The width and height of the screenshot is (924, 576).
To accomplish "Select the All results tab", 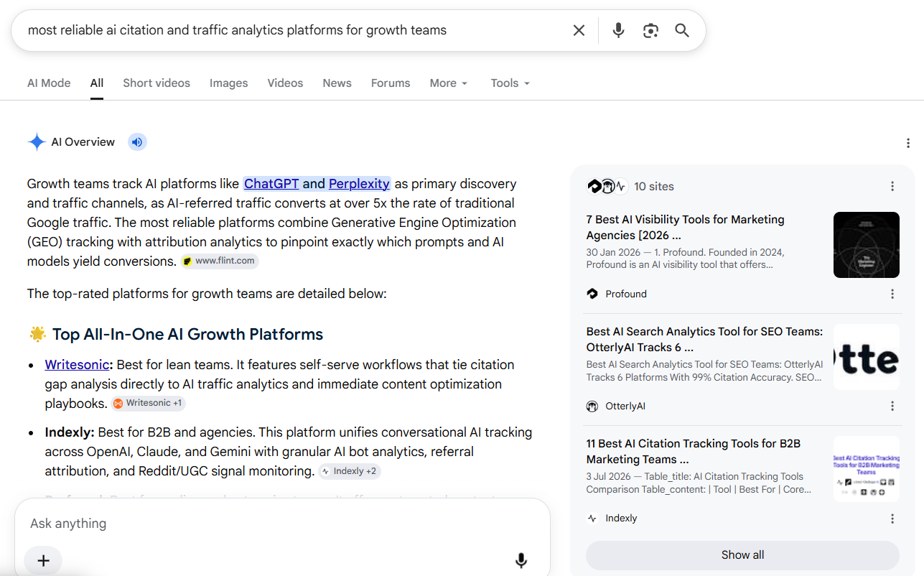I will click(97, 83).
